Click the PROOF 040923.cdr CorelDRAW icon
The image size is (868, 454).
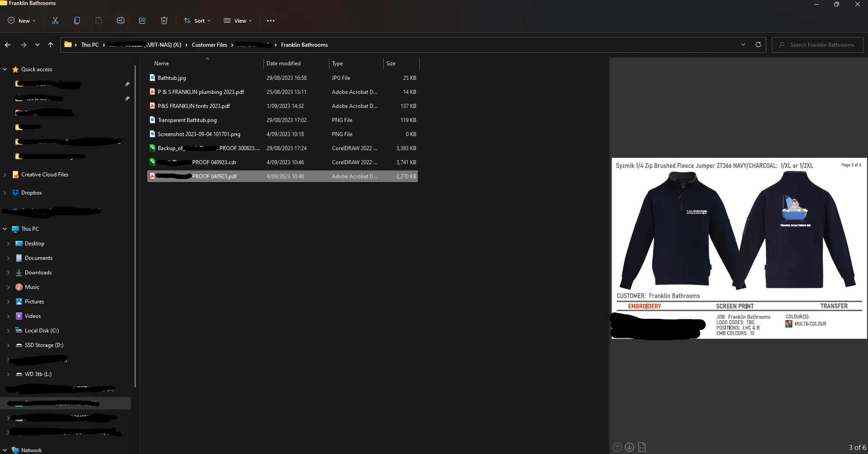(152, 162)
